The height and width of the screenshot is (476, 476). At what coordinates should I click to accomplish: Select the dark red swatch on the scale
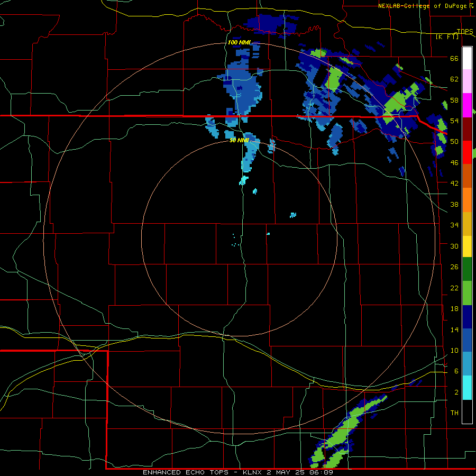tap(467, 129)
